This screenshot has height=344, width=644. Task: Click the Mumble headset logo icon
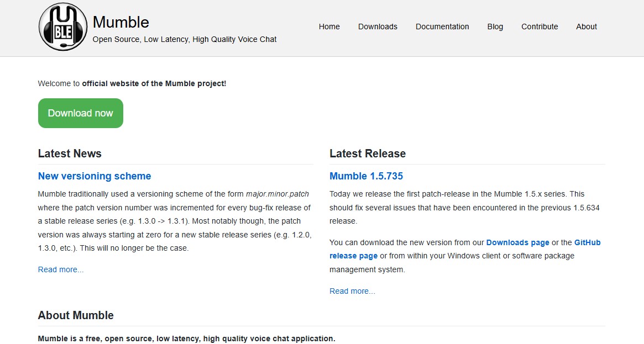point(62,27)
